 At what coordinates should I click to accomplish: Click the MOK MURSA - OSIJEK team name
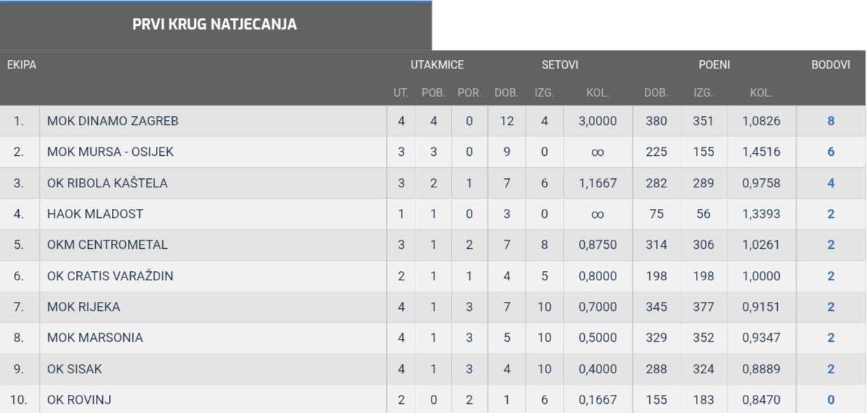(x=110, y=152)
